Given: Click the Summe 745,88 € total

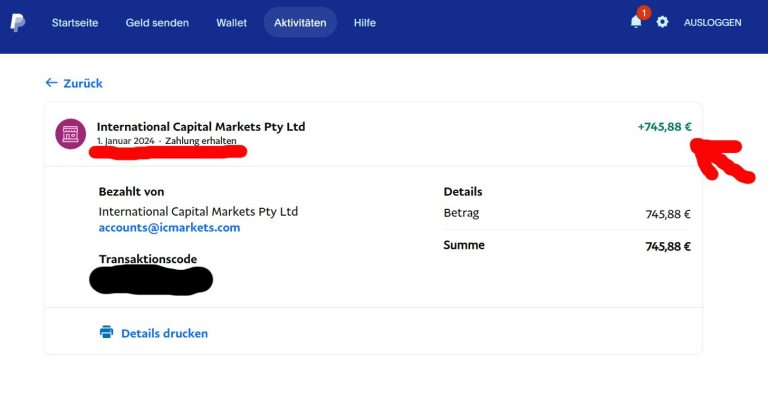Looking at the screenshot, I should pyautogui.click(x=668, y=246).
